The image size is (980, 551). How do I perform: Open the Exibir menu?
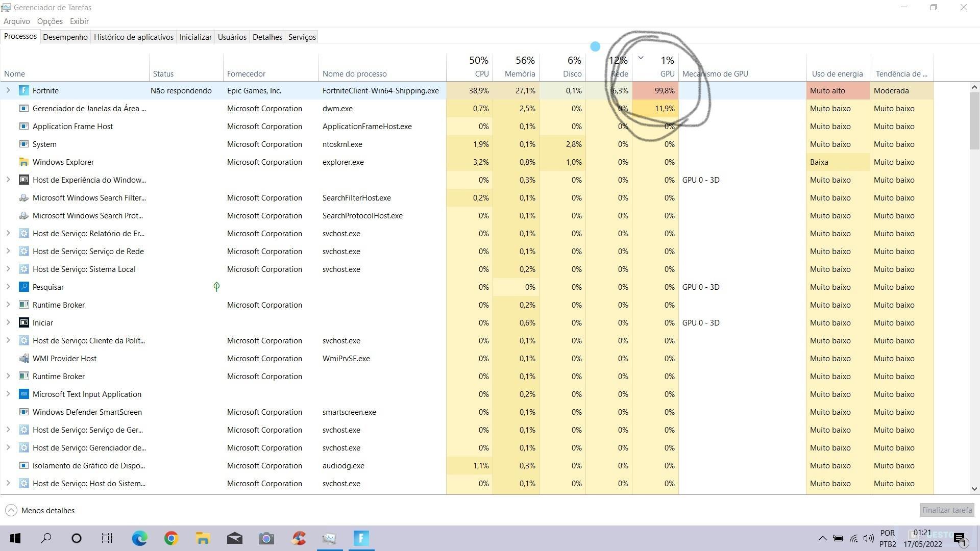79,21
